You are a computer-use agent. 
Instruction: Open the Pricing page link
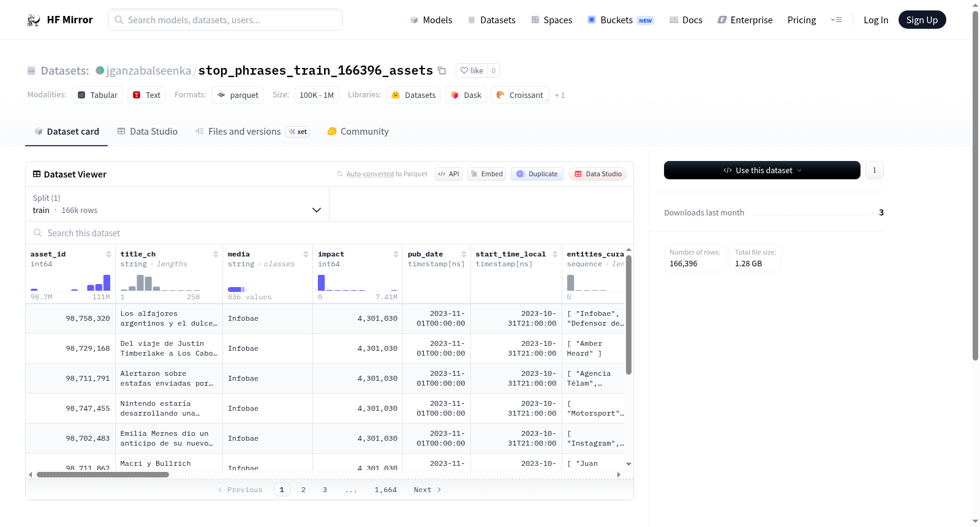click(x=802, y=20)
